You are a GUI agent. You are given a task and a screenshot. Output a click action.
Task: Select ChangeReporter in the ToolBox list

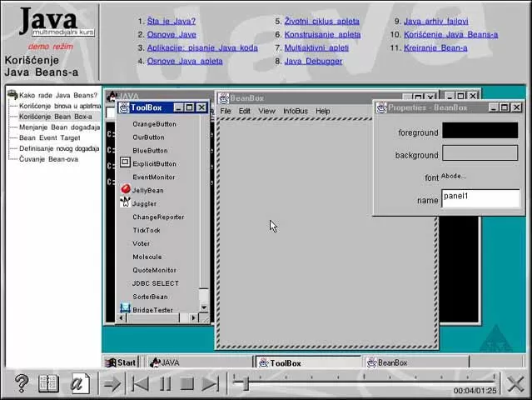[x=158, y=217]
